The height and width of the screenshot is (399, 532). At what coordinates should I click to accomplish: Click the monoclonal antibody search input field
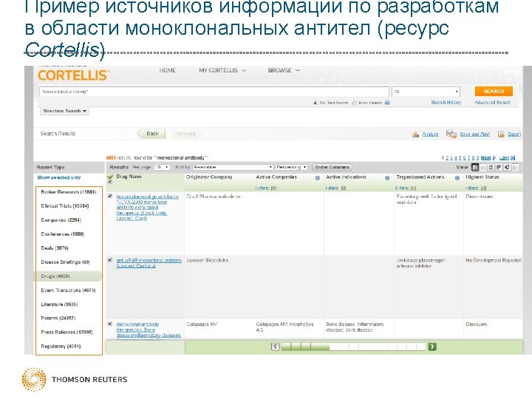tap(214, 92)
